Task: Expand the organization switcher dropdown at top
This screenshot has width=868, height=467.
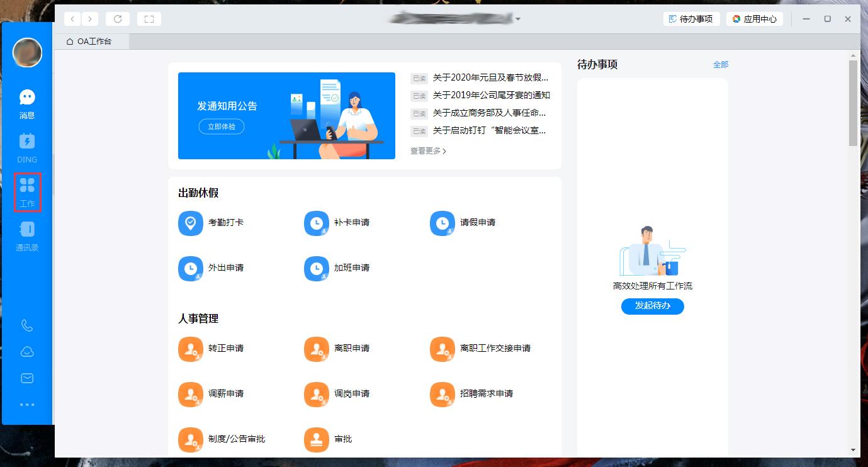Action: click(x=518, y=19)
